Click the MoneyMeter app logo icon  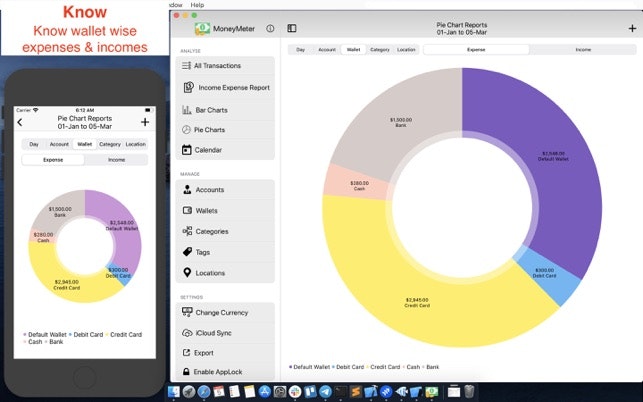pos(202,29)
